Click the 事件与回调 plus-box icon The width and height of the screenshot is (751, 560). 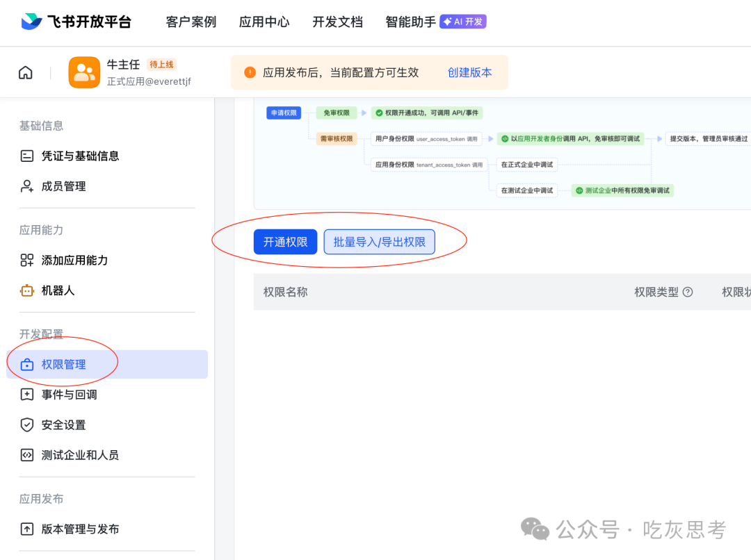(x=27, y=395)
